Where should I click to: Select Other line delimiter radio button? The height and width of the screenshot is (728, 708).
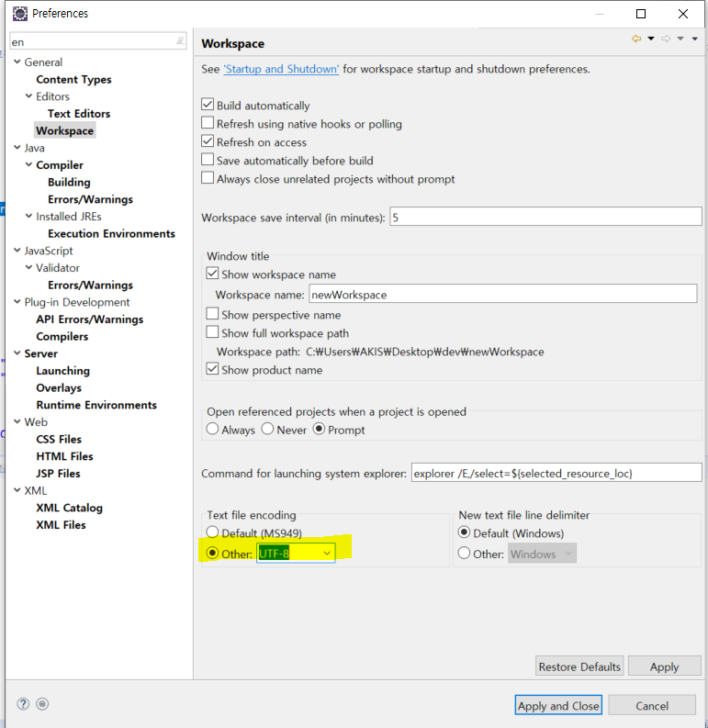click(464, 553)
